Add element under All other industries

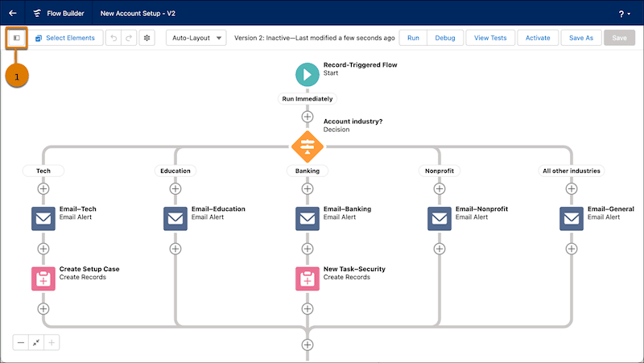(572, 189)
